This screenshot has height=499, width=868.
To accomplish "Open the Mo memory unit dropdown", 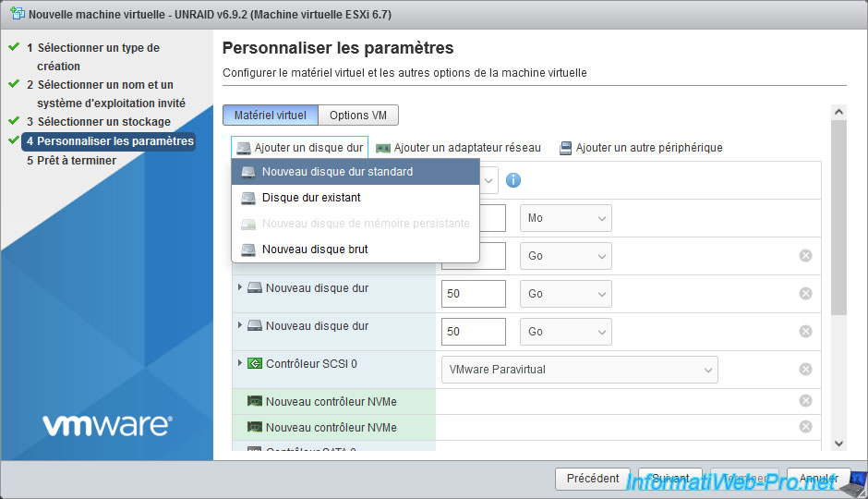I will click(x=565, y=218).
